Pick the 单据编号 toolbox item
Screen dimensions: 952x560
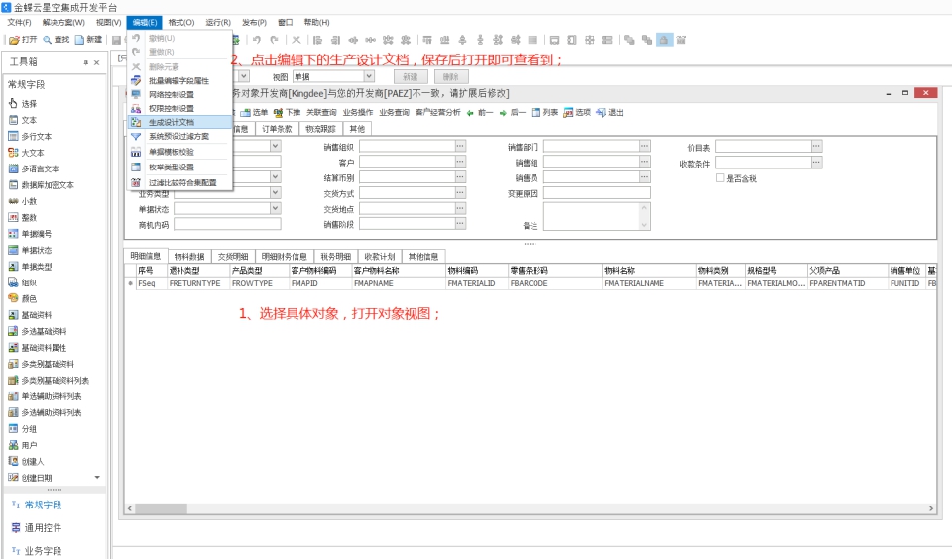point(31,234)
